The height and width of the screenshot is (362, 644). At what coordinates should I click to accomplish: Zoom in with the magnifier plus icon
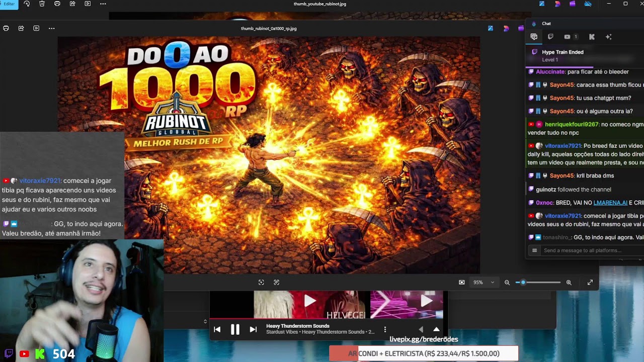pyautogui.click(x=569, y=283)
